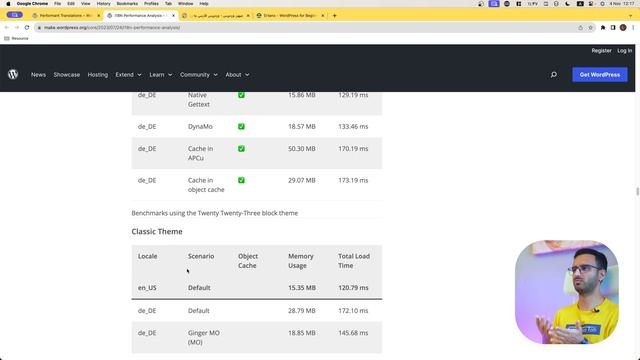Toggle the Chrome side panel icon
640x360 pixels.
point(613,28)
